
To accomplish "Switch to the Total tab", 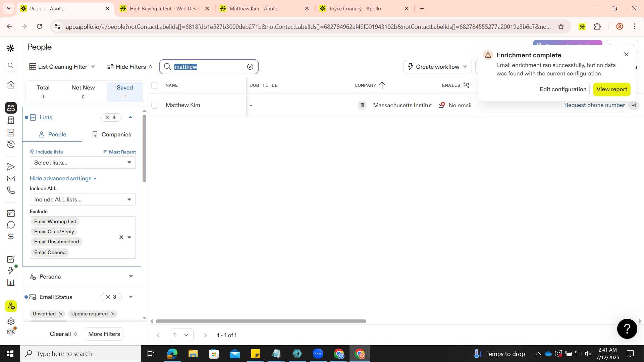I will pyautogui.click(x=43, y=92).
